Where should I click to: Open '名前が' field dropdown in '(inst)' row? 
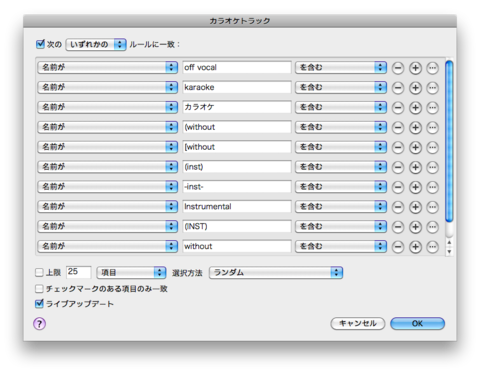(x=108, y=167)
